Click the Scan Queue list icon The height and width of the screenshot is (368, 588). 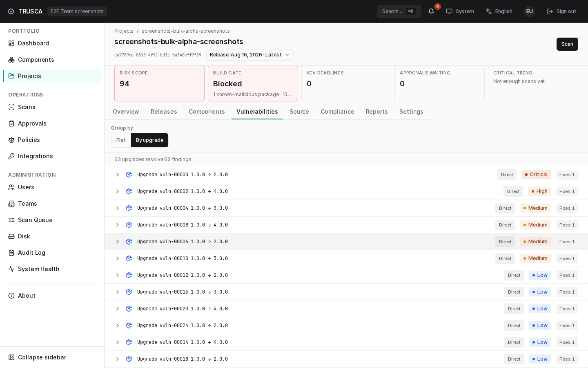tap(11, 220)
